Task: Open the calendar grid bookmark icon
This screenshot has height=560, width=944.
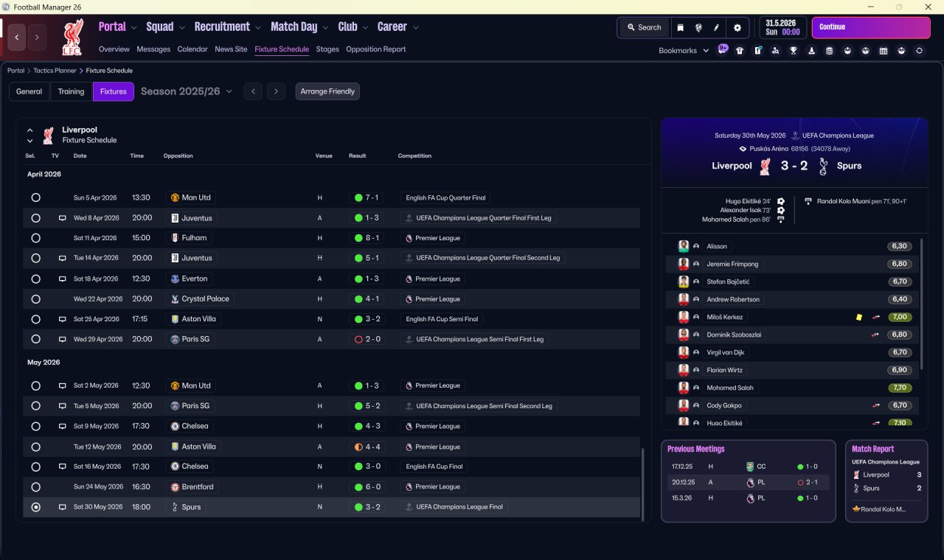Action: tap(883, 51)
